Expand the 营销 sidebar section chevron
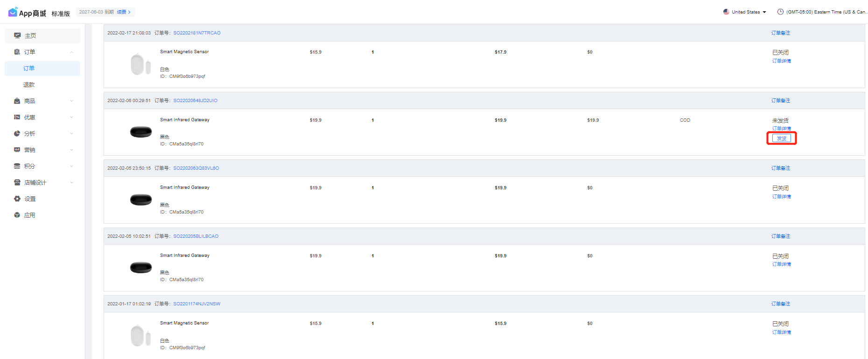The image size is (868, 359). click(71, 150)
